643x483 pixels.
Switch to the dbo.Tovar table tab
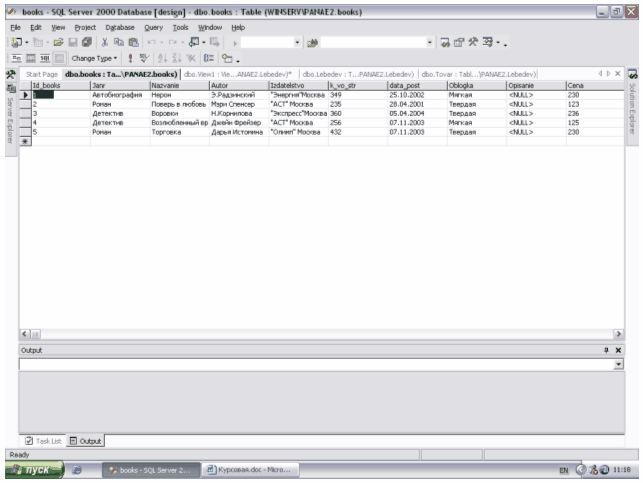pos(478,74)
